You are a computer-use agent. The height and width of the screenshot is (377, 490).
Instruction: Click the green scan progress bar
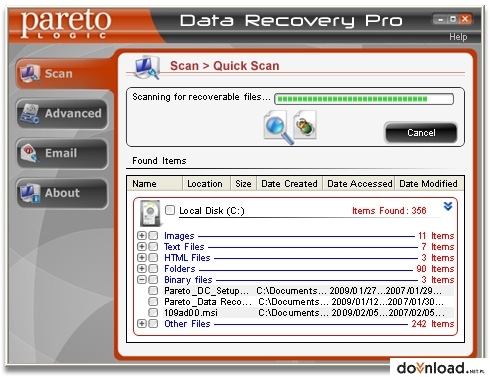pyautogui.click(x=364, y=99)
